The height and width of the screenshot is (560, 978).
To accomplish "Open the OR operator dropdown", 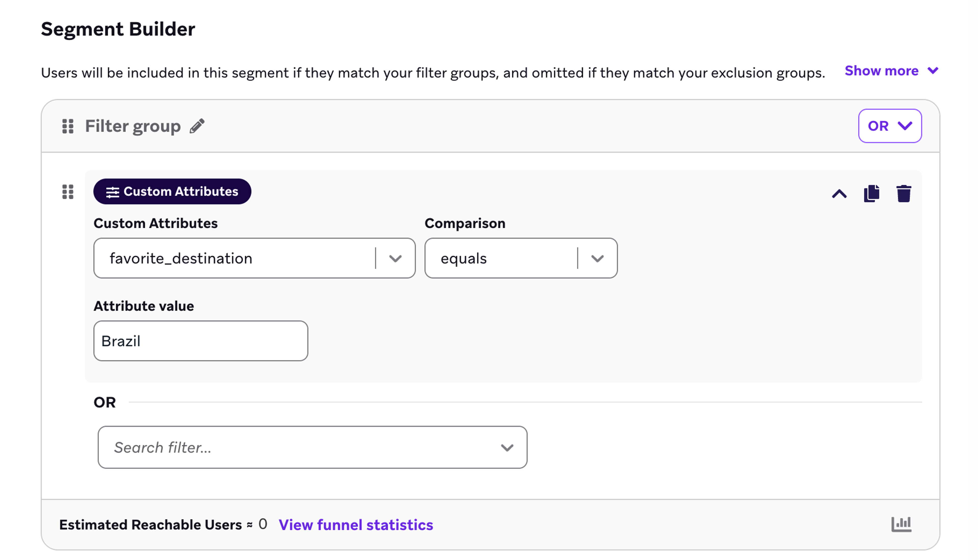I will [x=890, y=126].
